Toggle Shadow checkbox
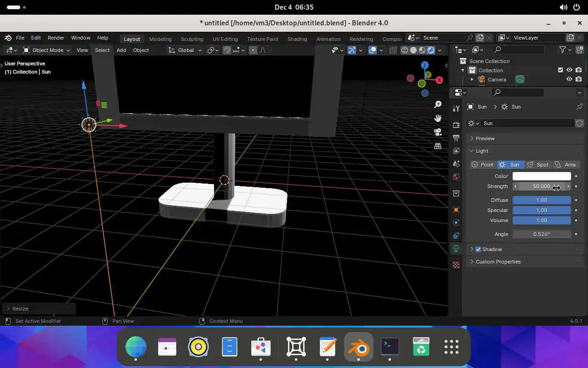588x368 pixels. pos(478,249)
